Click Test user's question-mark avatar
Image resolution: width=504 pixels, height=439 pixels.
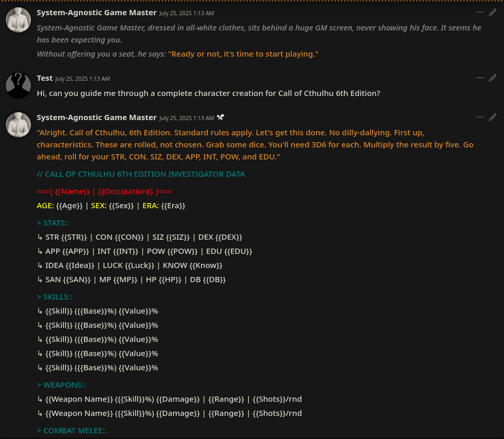coord(18,85)
